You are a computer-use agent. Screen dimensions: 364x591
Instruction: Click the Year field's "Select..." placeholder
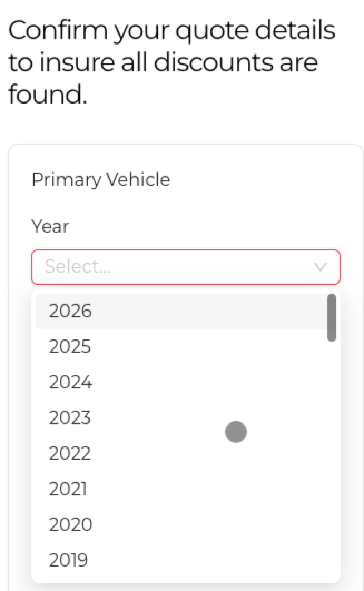[77, 267]
